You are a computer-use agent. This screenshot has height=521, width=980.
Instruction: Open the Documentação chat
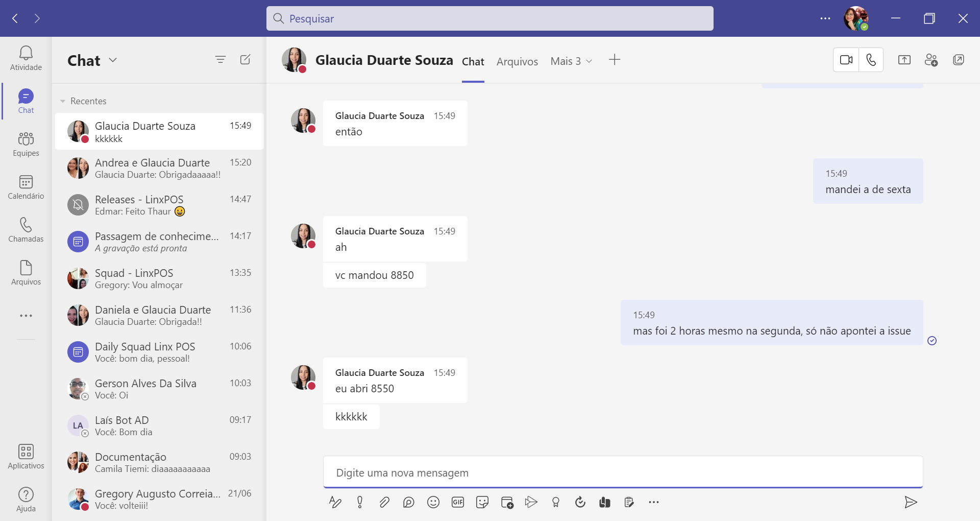[x=159, y=462]
